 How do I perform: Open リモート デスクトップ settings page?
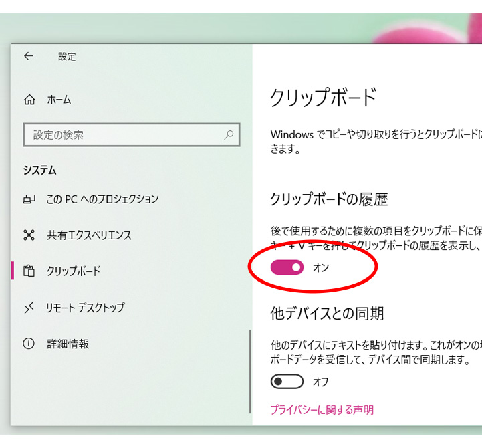[x=85, y=308]
